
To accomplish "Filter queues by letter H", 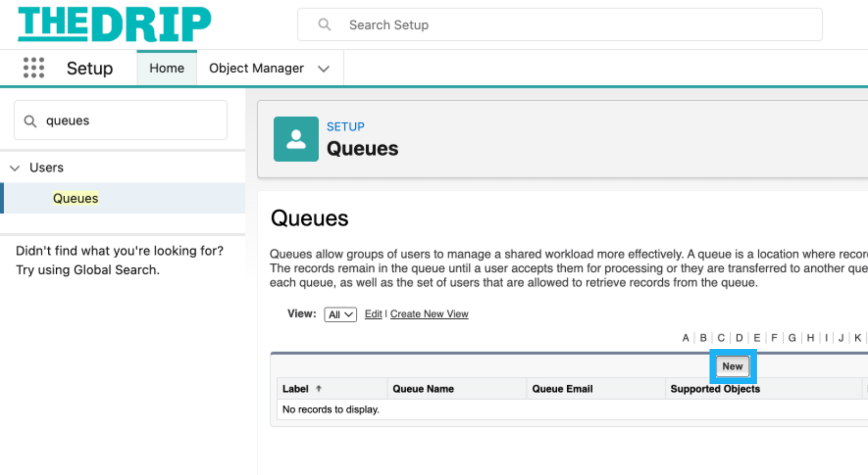I will click(x=810, y=338).
